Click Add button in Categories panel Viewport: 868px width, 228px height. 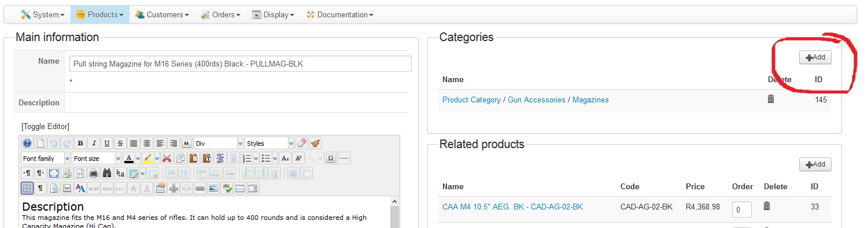(x=815, y=57)
